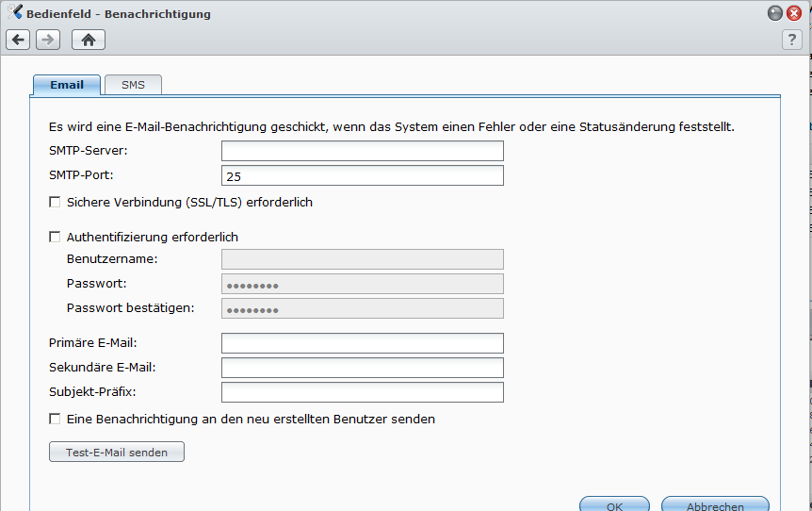
Task: Check Benachrichtigung an neu erstellten Benutzer senden
Action: coord(55,419)
